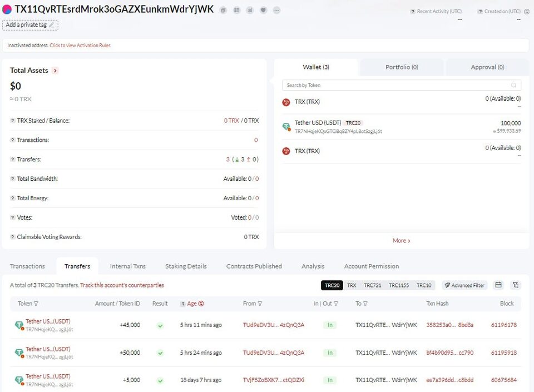Click the QR code icon beside address
Viewport: 534px width, 392px height.
236,10
